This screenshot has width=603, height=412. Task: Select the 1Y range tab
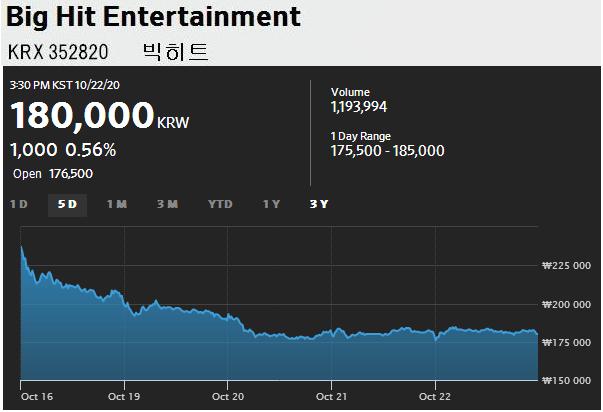[x=271, y=204]
